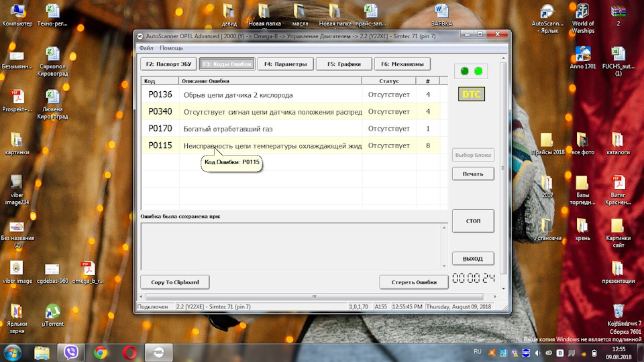
Task: Select the P0115 error code cell
Action: tap(160, 145)
